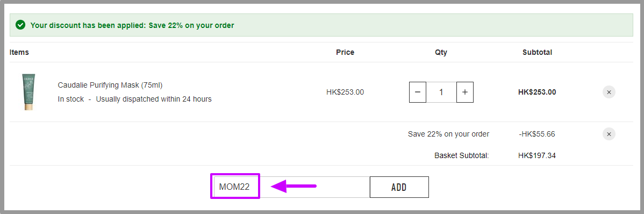
Task: Click the Save 22% on your order line
Action: point(448,134)
